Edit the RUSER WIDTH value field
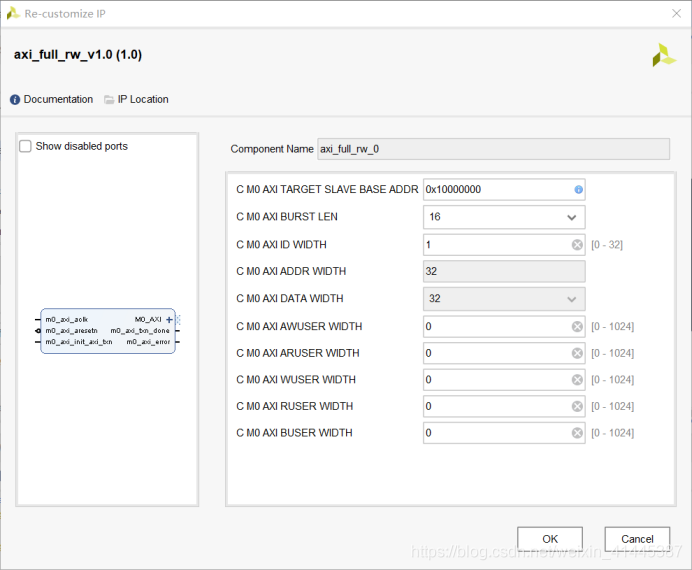692x570 pixels. point(504,406)
